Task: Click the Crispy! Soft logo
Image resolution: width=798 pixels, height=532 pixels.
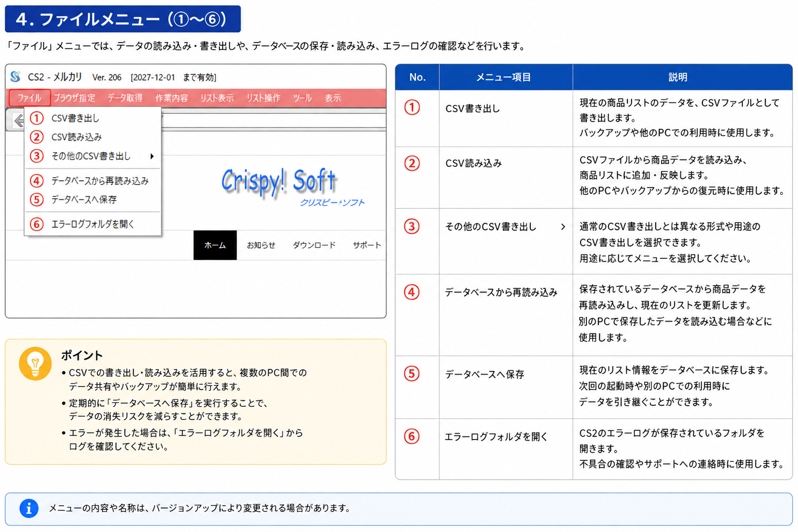Action: point(279,182)
